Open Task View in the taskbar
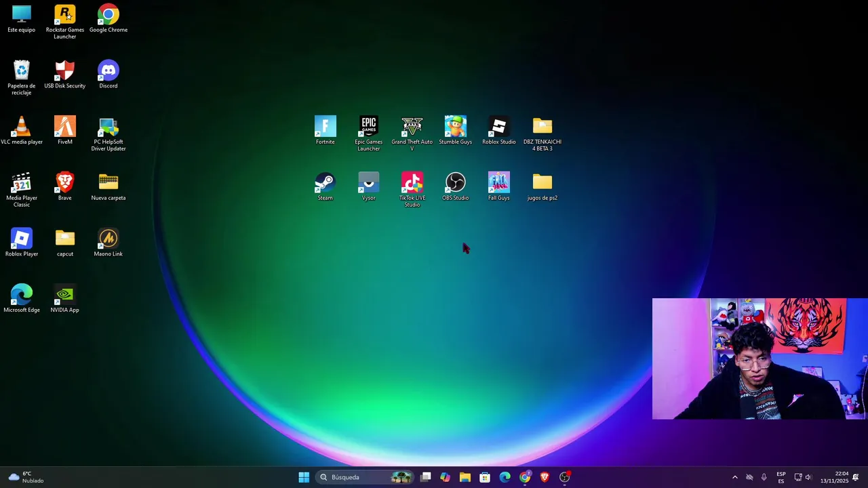868x488 pixels. (426, 477)
